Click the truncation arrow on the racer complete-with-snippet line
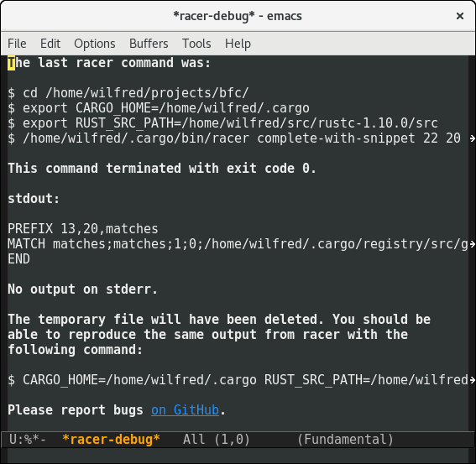476x464 pixels. point(472,138)
